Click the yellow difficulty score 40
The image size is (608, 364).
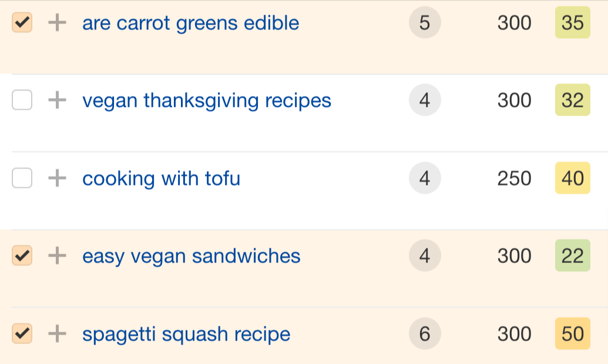tap(573, 178)
